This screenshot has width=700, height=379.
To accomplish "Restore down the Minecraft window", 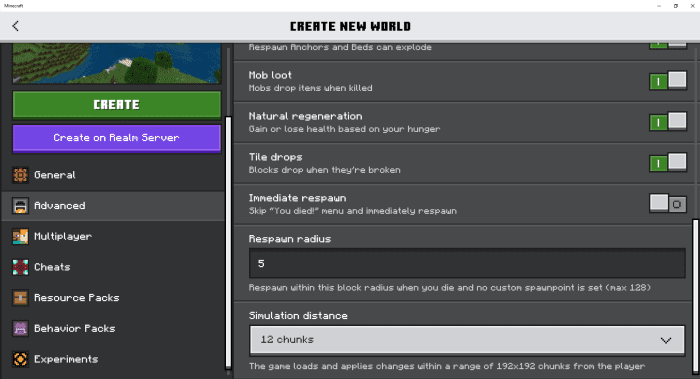I will 676,6.
